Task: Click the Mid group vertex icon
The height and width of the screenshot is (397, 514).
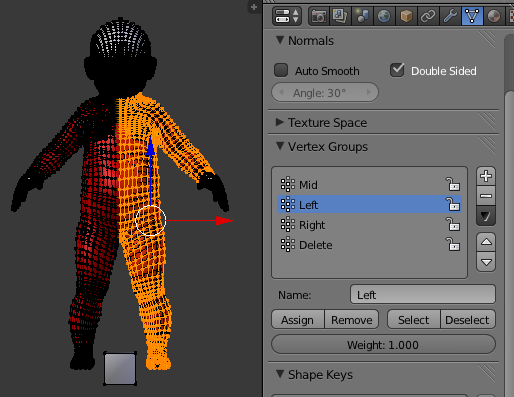Action: 287,184
